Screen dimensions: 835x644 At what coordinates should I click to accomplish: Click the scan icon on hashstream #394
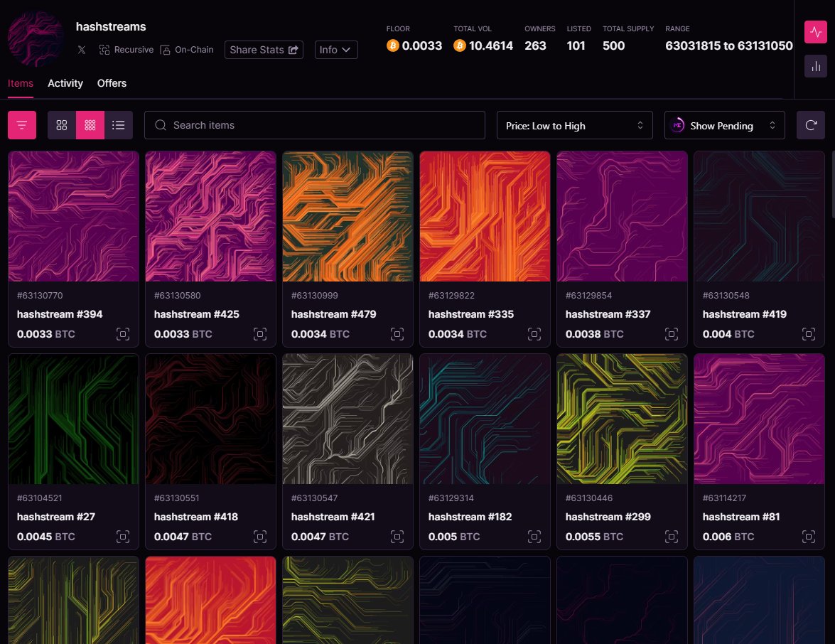[123, 334]
